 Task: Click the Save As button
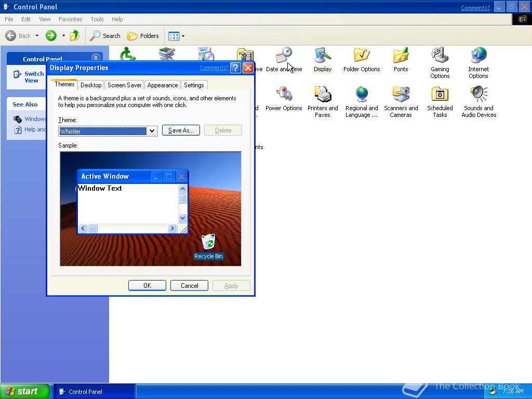[181, 130]
